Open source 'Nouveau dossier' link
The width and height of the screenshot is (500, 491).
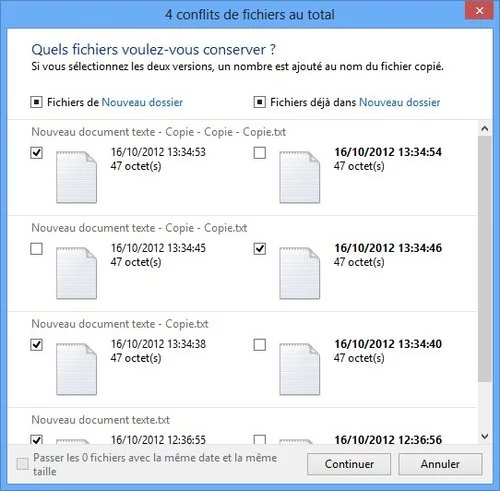coord(142,102)
